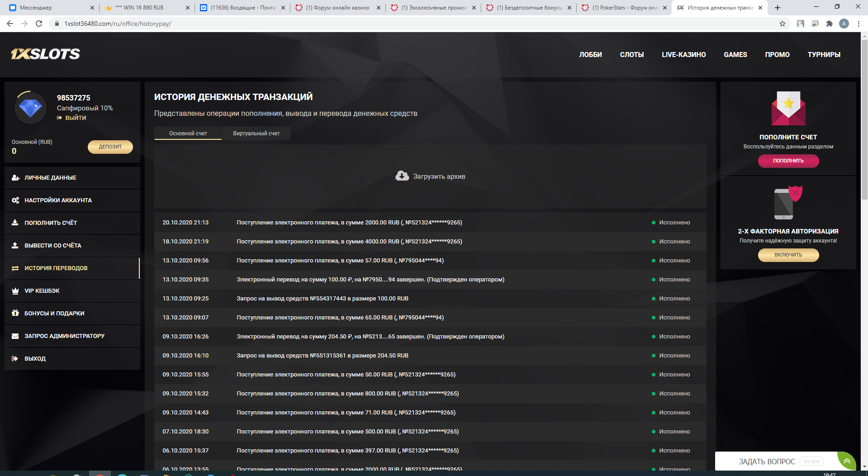Open ЛИЧНЫЕ ДАННЫЕ in the sidebar
Image resolution: width=868 pixels, height=476 pixels.
(72, 178)
